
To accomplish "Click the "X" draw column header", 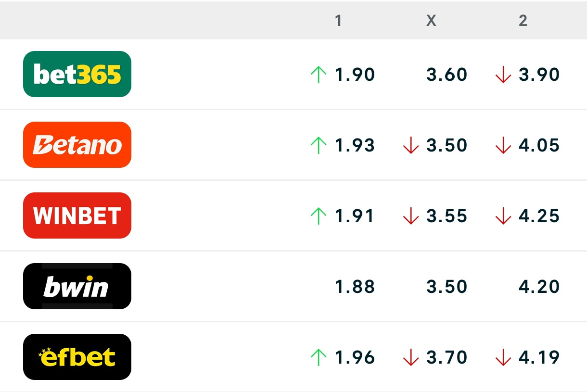I will [431, 20].
